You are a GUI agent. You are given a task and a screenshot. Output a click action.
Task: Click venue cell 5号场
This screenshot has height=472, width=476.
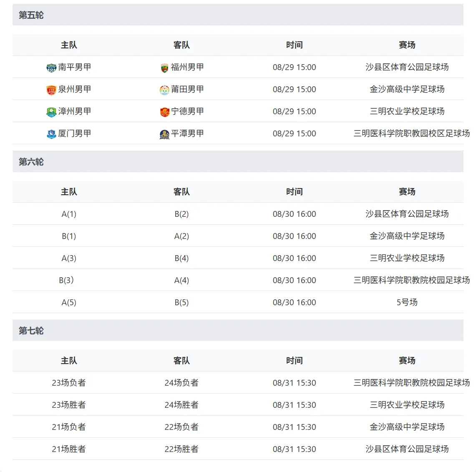407,302
